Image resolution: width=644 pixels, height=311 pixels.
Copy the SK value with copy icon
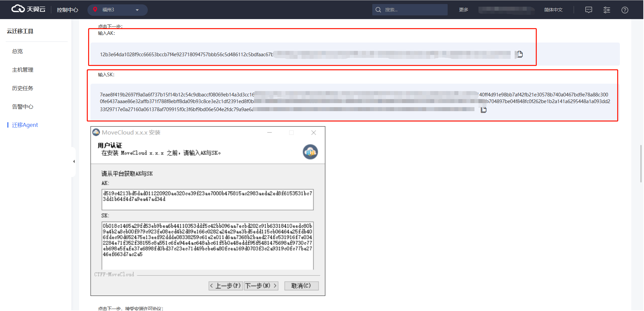484,110
